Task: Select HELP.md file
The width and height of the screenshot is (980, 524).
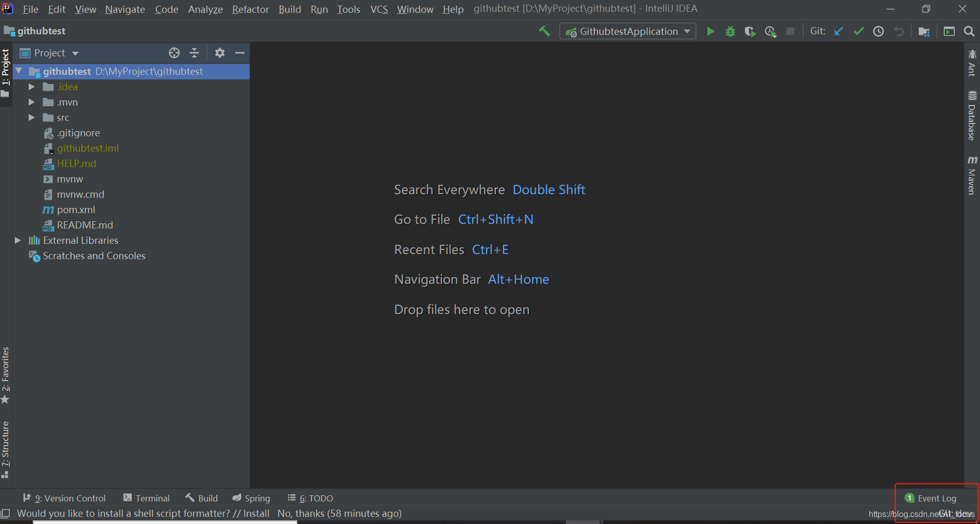Action: coord(76,163)
